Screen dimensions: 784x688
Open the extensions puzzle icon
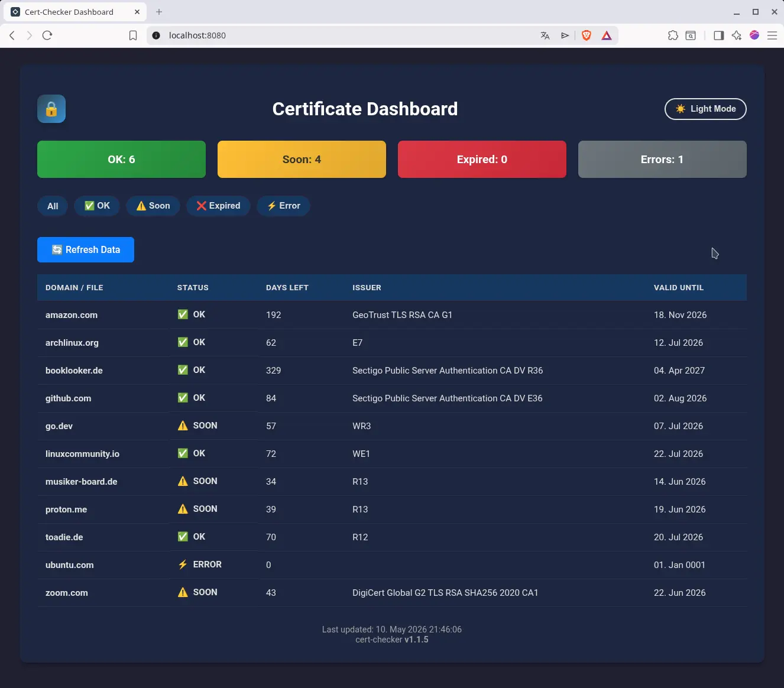point(673,35)
